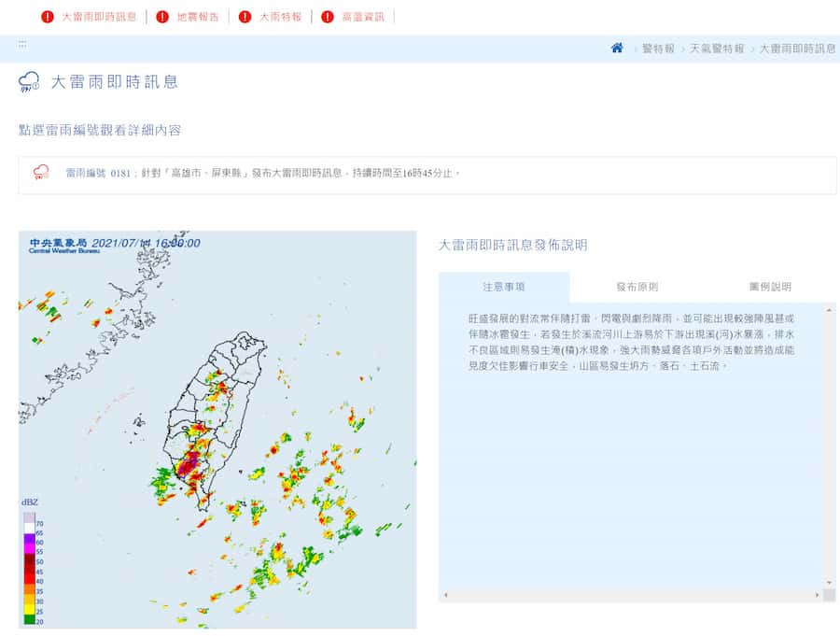Viewport: 840px width, 636px height.
Task: Click the scroll down arrow in info panel
Action: [830, 583]
